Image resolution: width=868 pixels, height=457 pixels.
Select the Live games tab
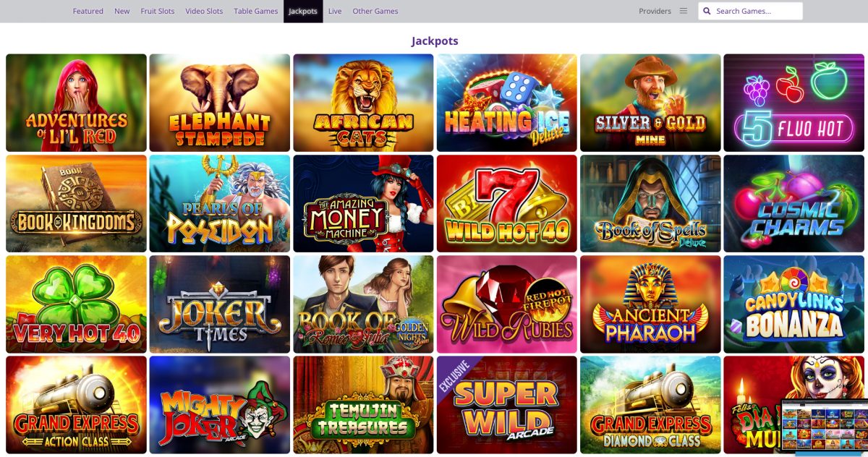(x=335, y=11)
